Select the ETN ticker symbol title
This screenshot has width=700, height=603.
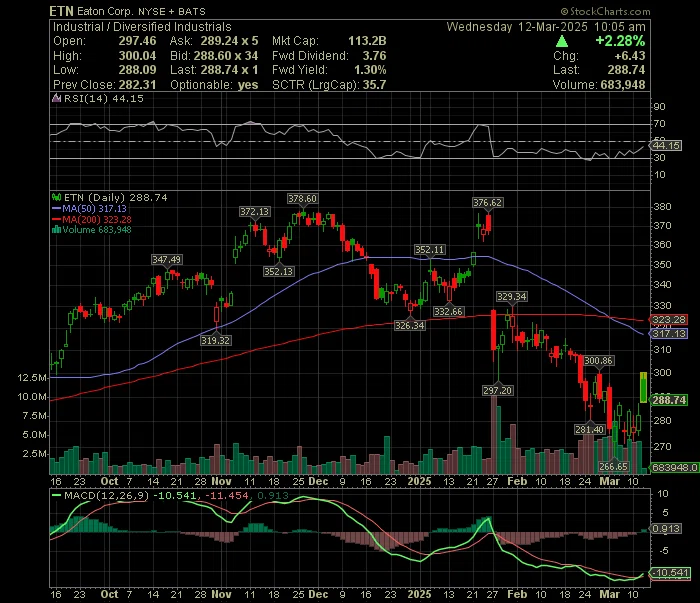tap(61, 11)
